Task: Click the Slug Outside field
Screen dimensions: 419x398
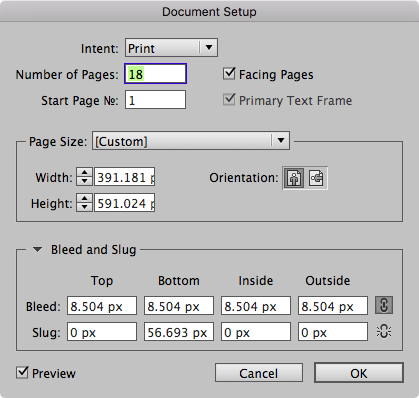Action: click(333, 332)
